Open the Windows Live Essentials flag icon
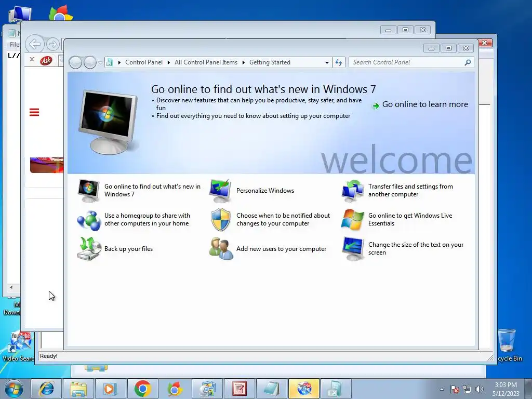This screenshot has height=399, width=532. tap(353, 220)
